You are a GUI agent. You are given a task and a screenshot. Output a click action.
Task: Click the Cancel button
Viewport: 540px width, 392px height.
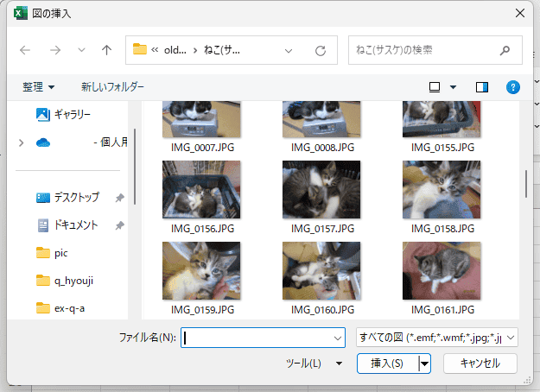coord(480,364)
